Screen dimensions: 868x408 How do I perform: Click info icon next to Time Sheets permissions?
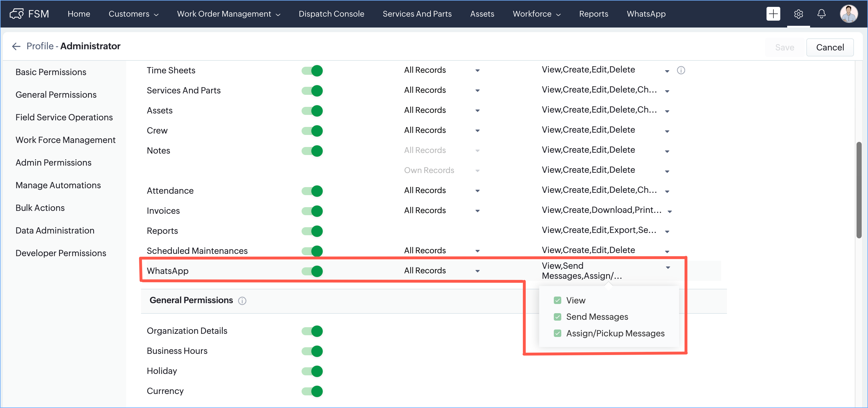pyautogui.click(x=681, y=70)
